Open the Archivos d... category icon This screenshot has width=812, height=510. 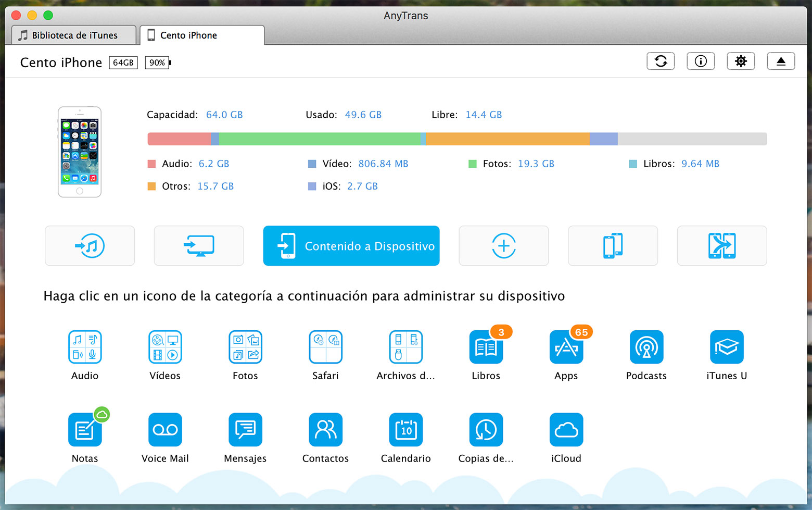click(405, 347)
